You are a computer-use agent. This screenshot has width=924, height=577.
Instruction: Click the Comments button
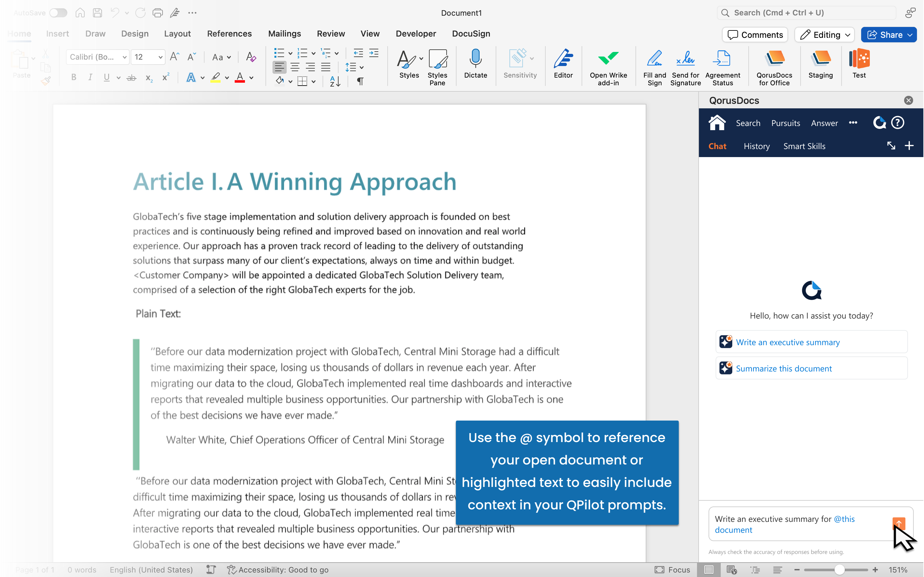point(755,35)
